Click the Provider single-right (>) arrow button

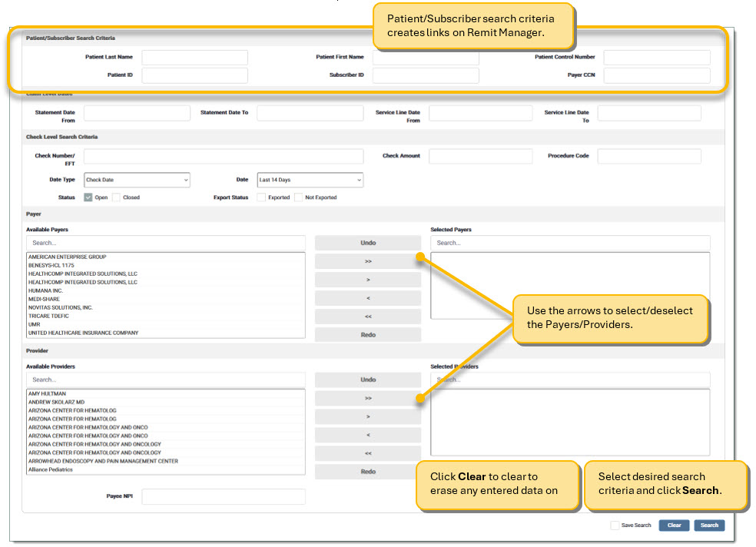pos(367,416)
